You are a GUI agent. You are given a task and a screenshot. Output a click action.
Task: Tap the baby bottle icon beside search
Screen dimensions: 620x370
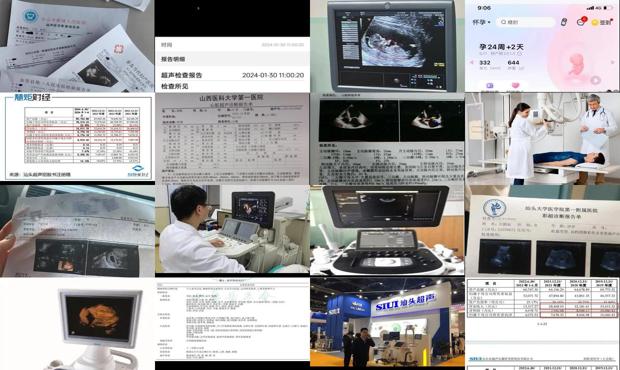point(564,22)
